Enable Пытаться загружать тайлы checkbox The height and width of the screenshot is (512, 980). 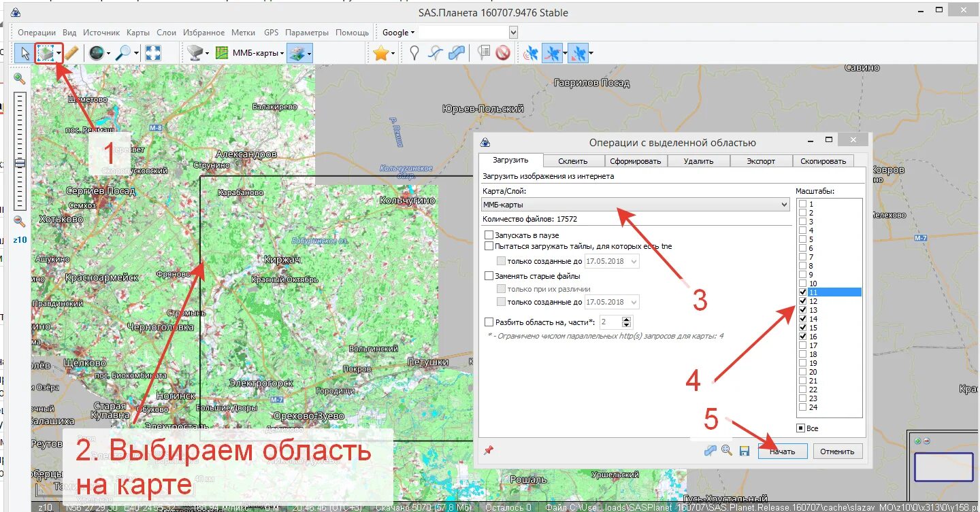click(489, 246)
